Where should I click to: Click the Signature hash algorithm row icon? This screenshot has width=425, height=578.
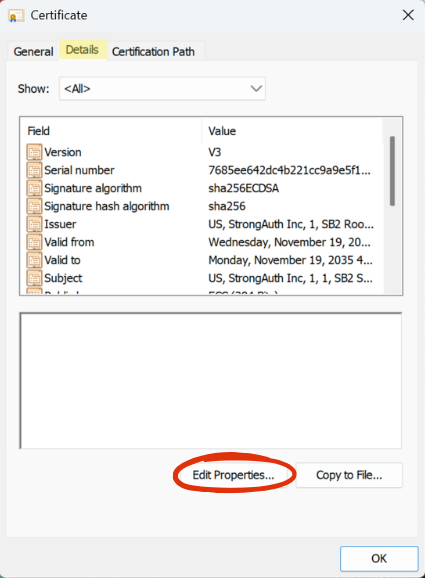click(34, 206)
